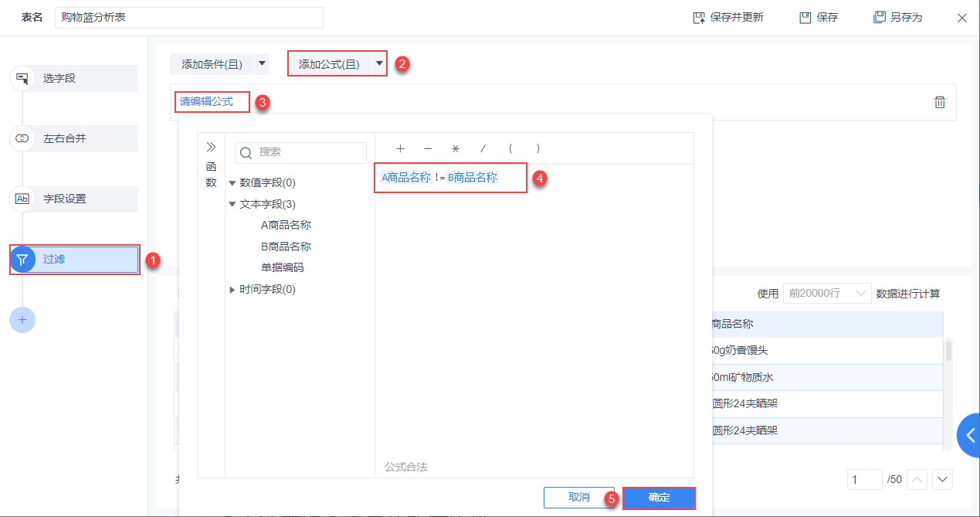
Task: Insert left parenthesis into formula
Action: (510, 148)
